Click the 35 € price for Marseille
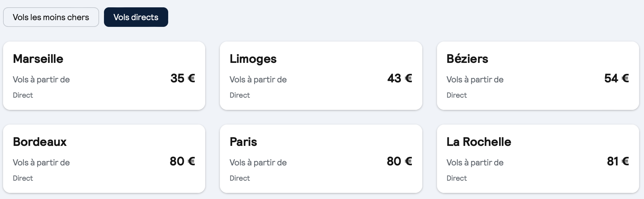Viewport: 644px width, 199px height. tap(183, 78)
